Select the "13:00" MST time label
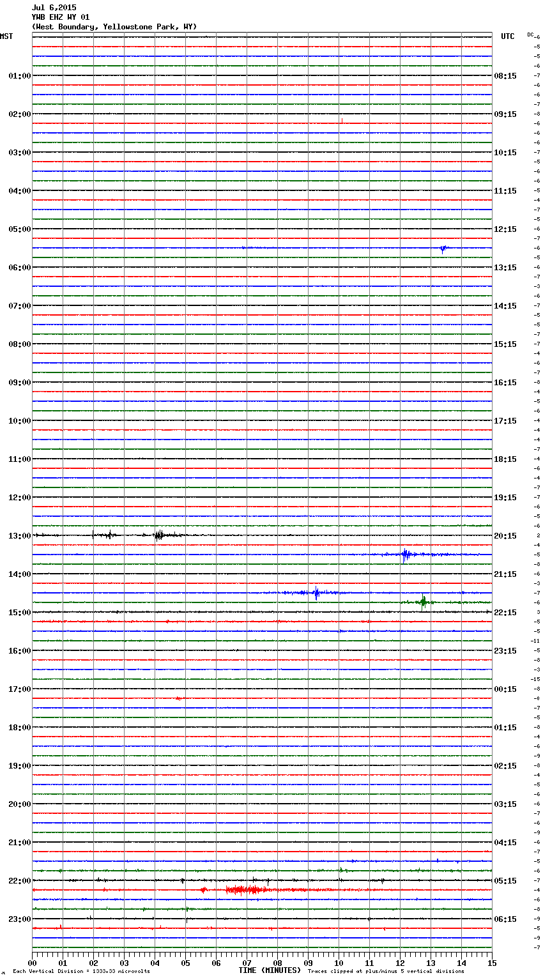Viewport: 543px width, 980px height. 20,536
